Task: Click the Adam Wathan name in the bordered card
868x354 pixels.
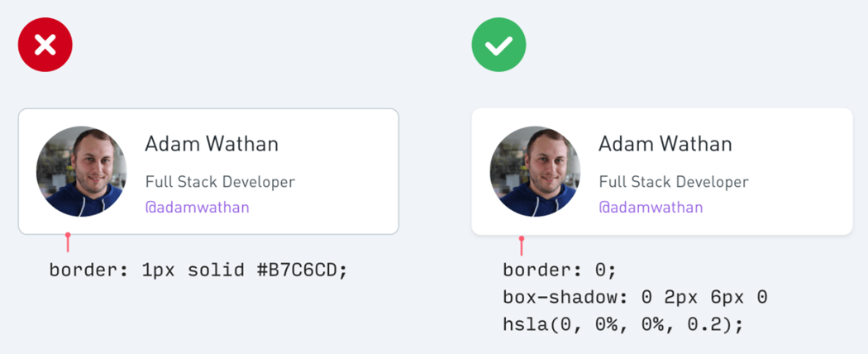Action: pos(212,144)
